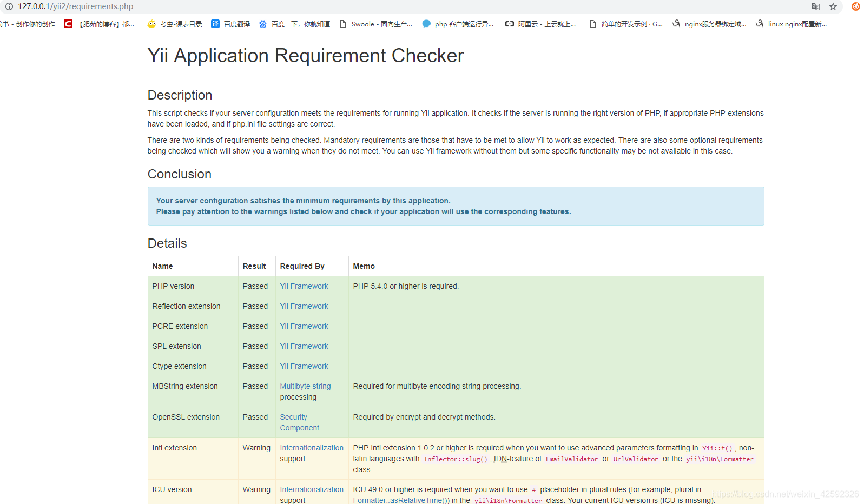Click the blue conclusion alert message box

pos(456,206)
